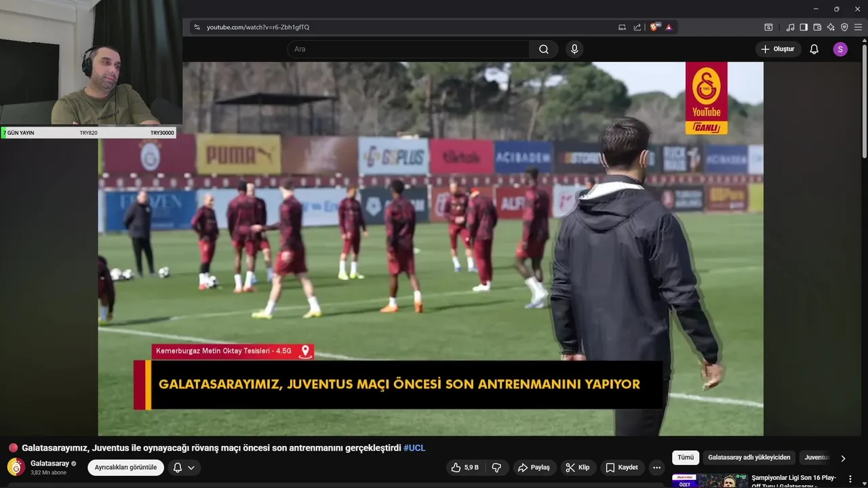This screenshot has height=488, width=868.
Task: Click the Paylaş share button
Action: click(533, 468)
